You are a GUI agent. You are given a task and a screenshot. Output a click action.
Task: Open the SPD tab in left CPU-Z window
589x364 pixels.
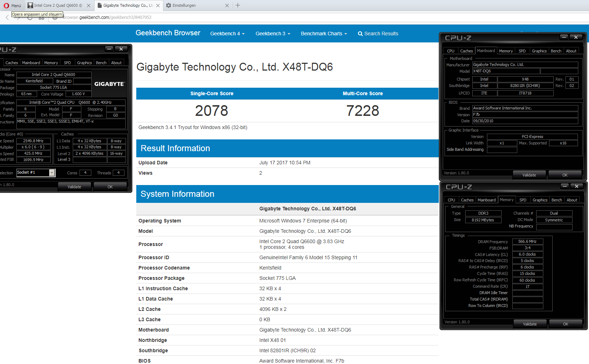click(x=67, y=63)
